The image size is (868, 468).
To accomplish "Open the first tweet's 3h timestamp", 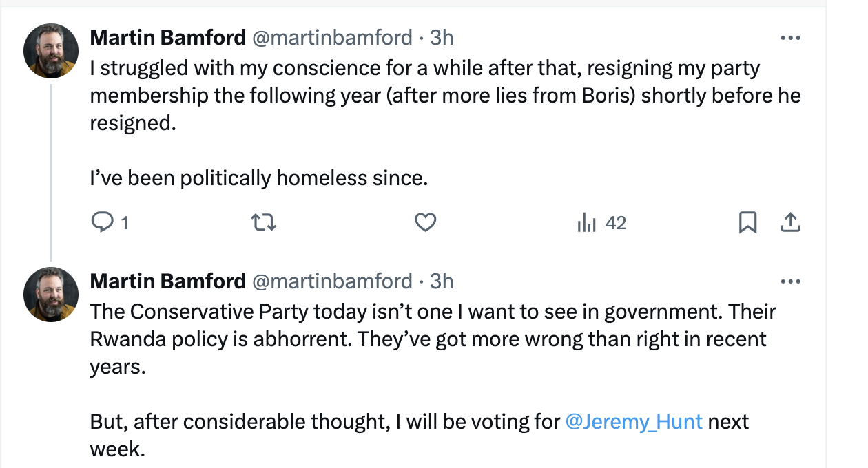I will pos(442,37).
